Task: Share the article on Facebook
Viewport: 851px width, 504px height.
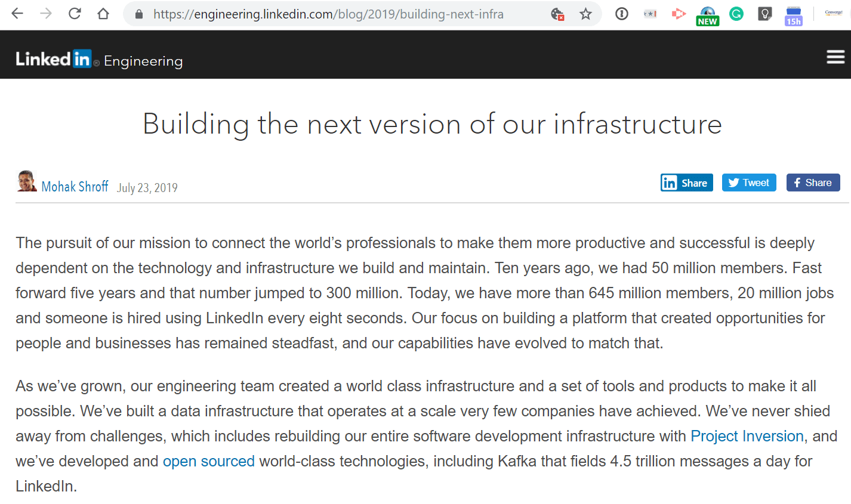Action: point(813,183)
